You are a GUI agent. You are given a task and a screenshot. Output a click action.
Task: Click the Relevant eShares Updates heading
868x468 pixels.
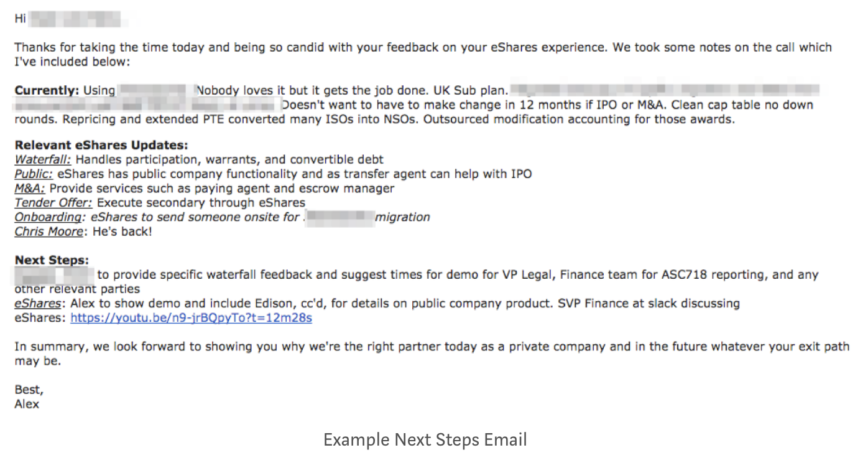click(x=101, y=146)
